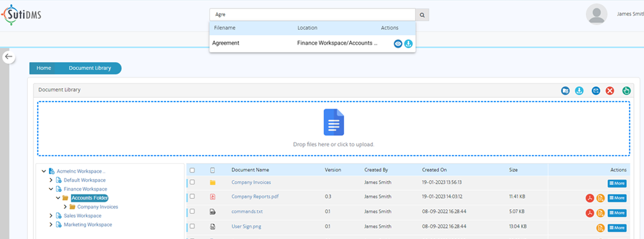Click the new folder icon in Document Library toolbar
This screenshot has width=644, height=239.
pos(565,90)
